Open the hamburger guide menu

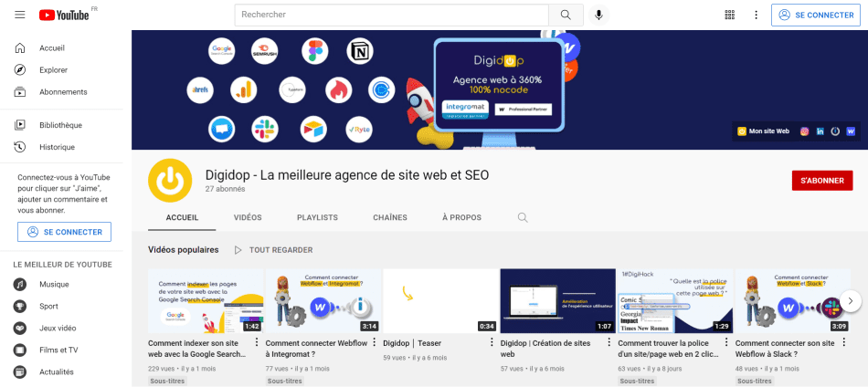click(20, 15)
